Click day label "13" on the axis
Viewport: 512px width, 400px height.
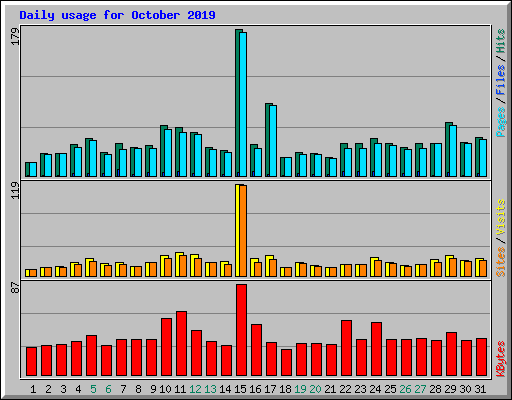click(210, 389)
